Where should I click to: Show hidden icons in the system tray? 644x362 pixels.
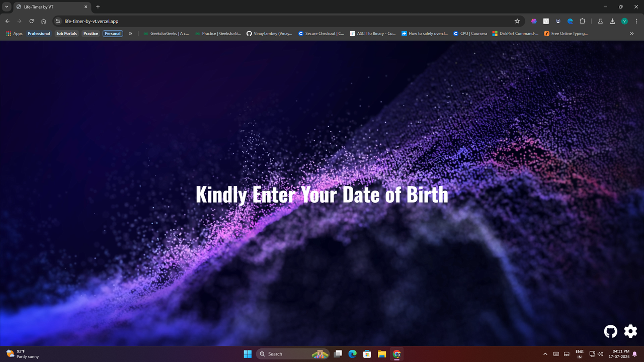coord(545,353)
